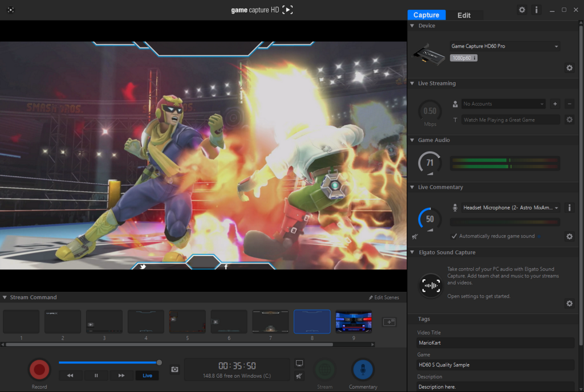
Task: Open the info icon in title bar
Action: [536, 10]
